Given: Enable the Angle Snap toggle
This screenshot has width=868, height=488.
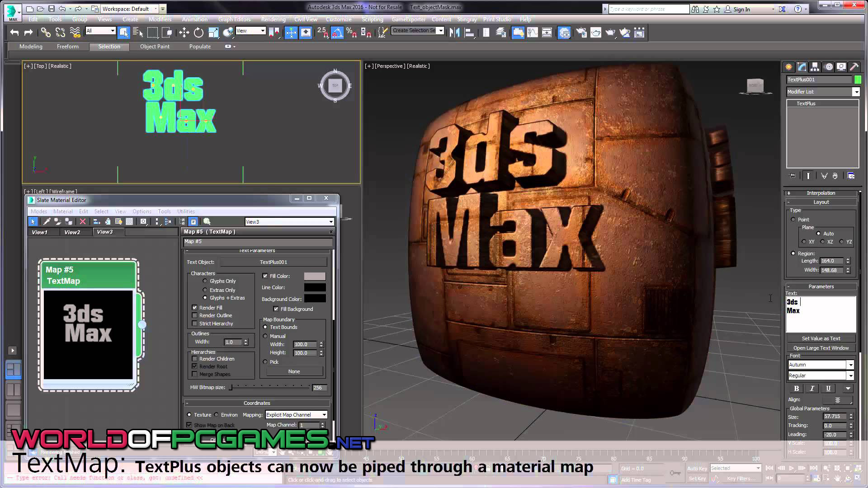Looking at the screenshot, I should 337,32.
